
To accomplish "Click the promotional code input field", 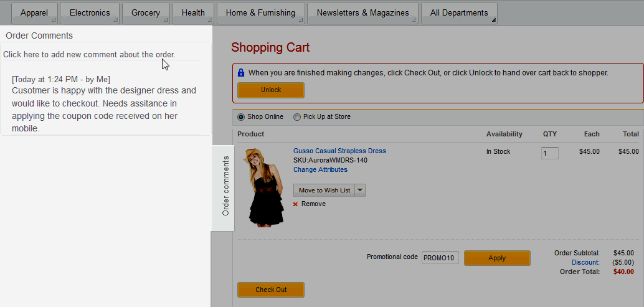I will point(440,258).
